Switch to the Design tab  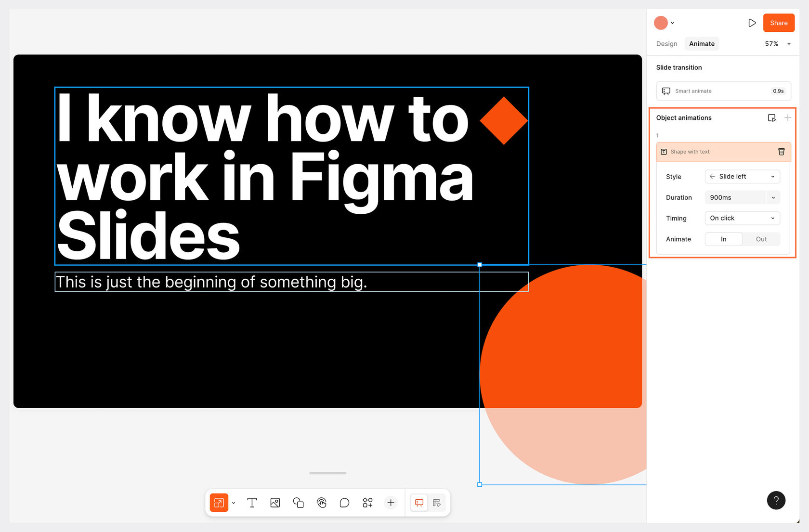coord(666,43)
